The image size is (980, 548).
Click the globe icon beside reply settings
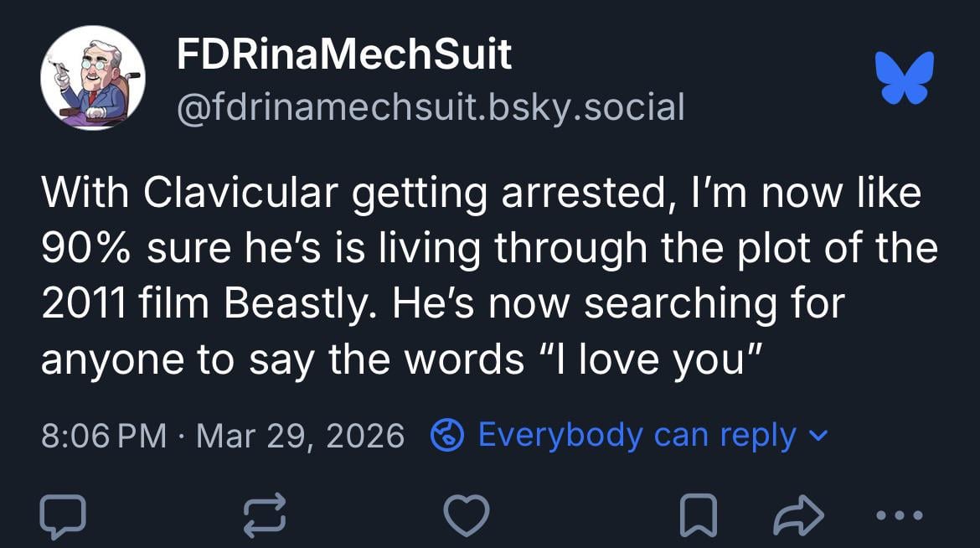coord(447,435)
